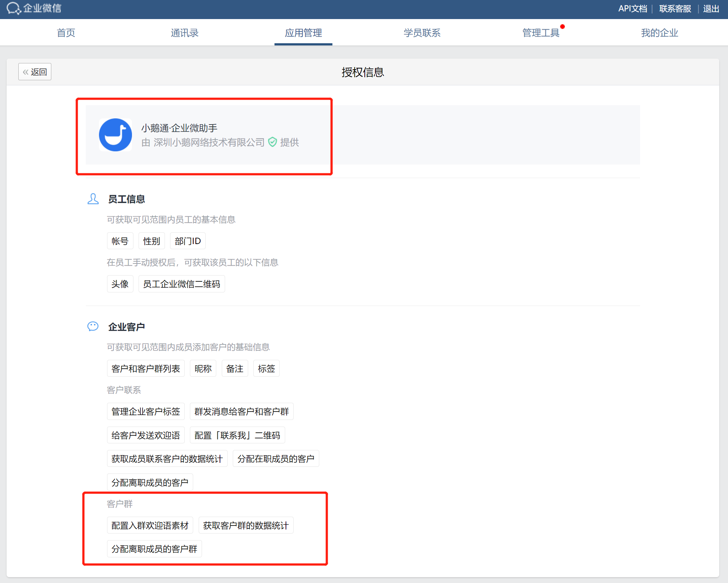Image resolution: width=728 pixels, height=583 pixels.
Task: Click the 群发消息给客户和客户群 tag
Action: click(x=242, y=411)
